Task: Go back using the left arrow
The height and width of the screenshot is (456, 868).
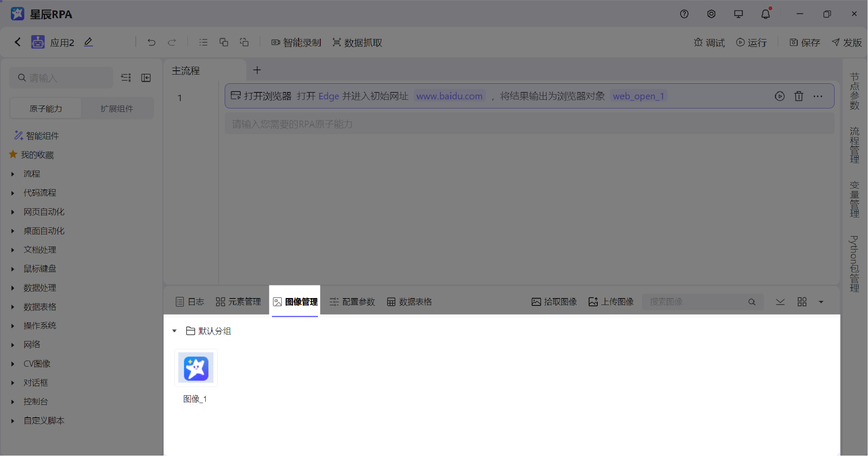Action: coord(17,42)
